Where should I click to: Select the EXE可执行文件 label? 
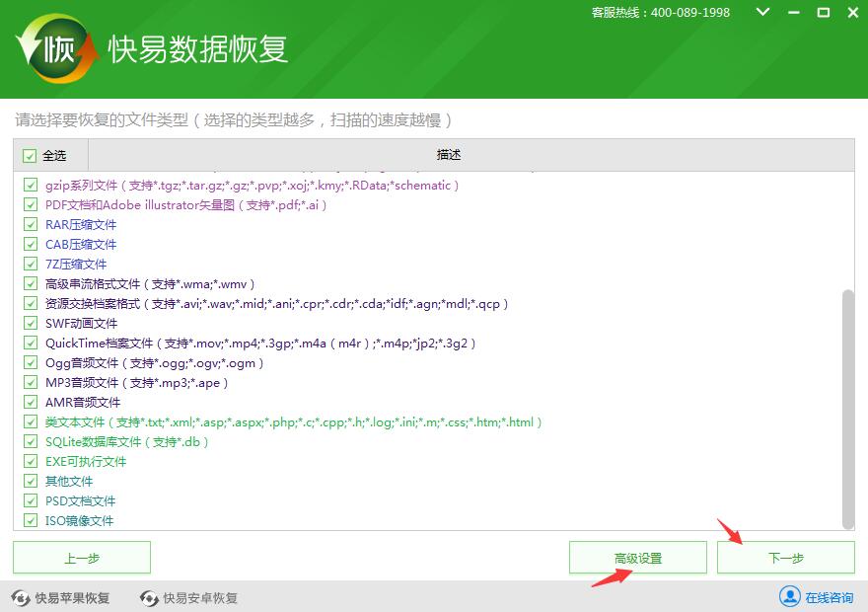[86, 461]
